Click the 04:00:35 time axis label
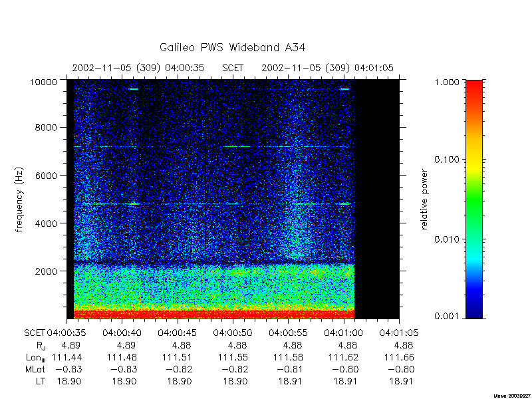 tap(66, 333)
